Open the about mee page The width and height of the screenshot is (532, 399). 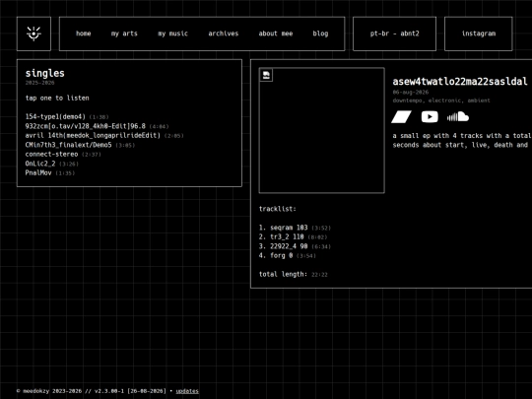point(276,33)
